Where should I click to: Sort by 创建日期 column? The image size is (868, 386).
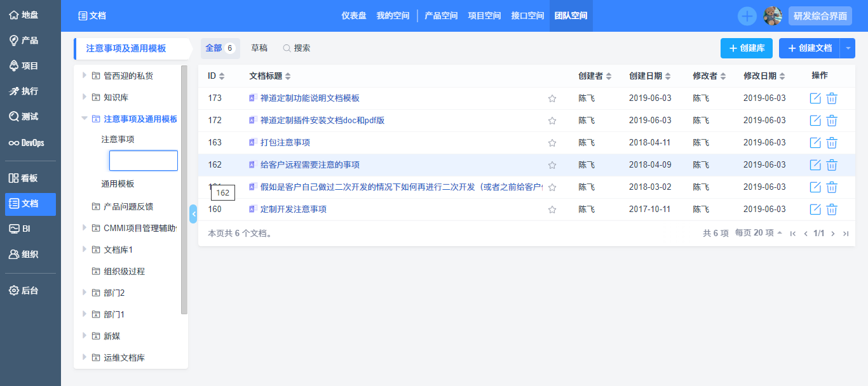click(649, 76)
